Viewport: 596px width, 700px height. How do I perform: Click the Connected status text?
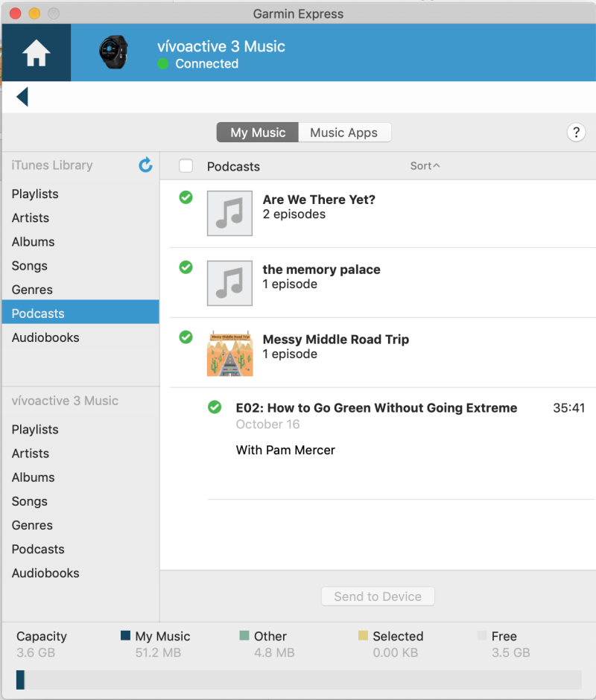tap(207, 64)
